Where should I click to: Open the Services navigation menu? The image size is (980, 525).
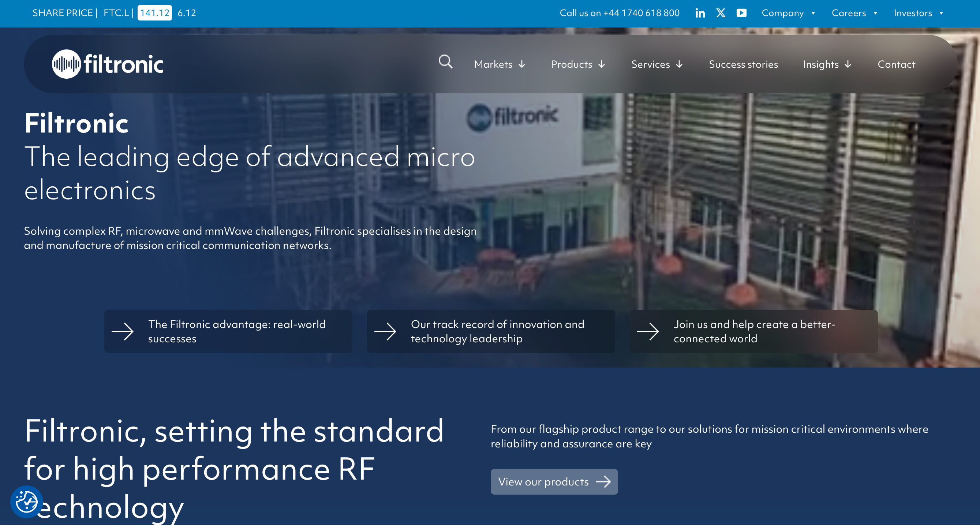click(657, 64)
